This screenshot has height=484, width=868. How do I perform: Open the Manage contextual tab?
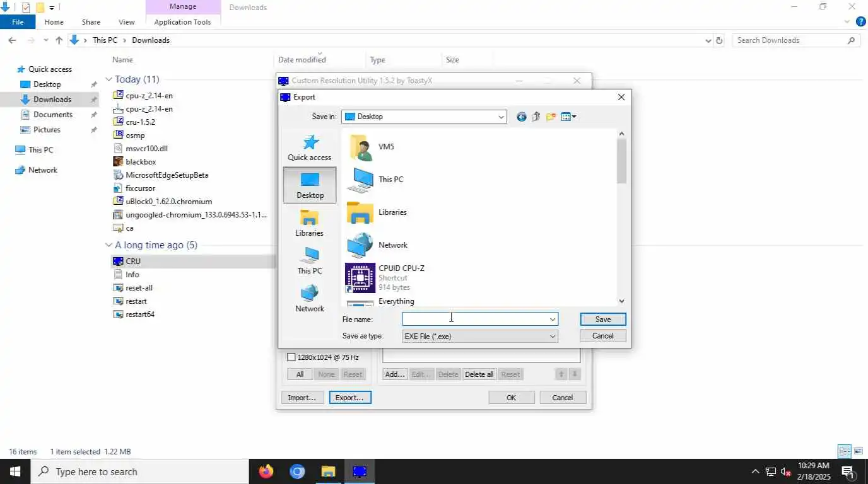[x=183, y=7]
